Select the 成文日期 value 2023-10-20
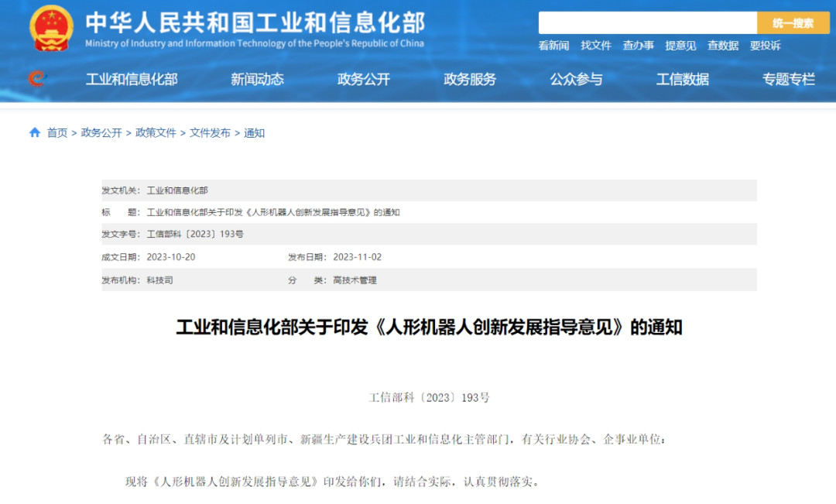This screenshot has width=836, height=504. [x=171, y=257]
